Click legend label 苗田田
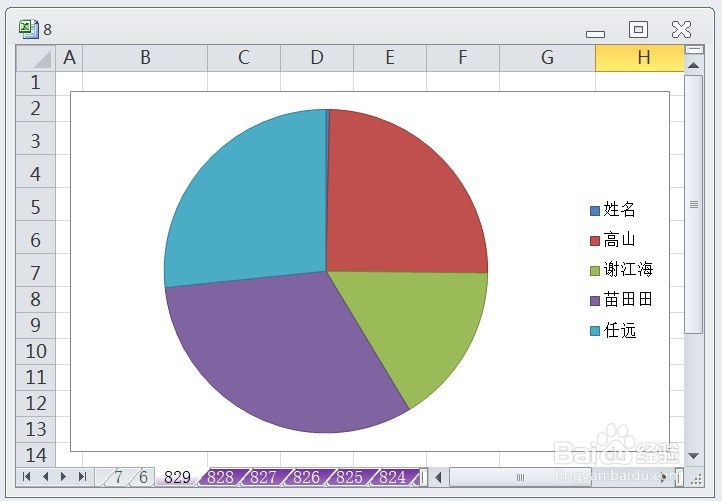The height and width of the screenshot is (501, 722). coord(628,300)
